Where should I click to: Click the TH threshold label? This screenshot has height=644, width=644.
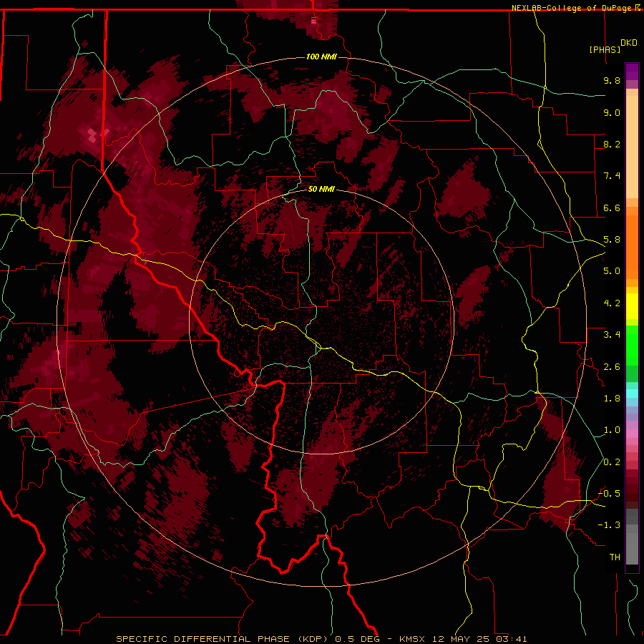click(x=615, y=557)
